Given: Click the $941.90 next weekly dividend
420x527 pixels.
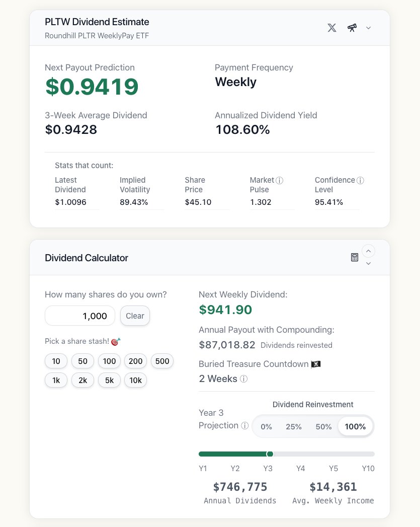Looking at the screenshot, I should [x=225, y=310].
